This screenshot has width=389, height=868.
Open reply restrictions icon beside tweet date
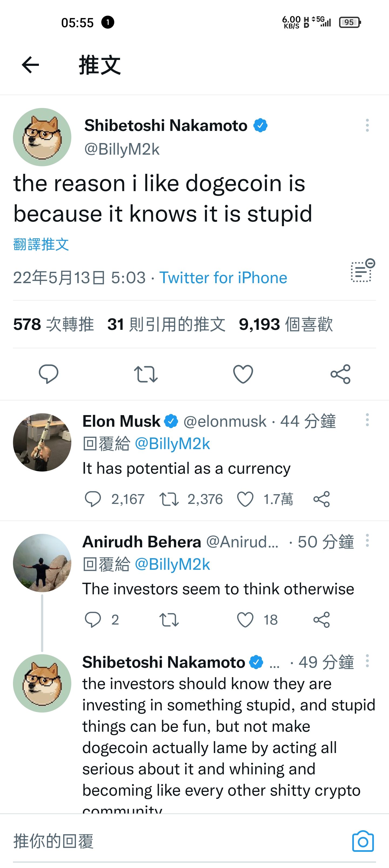coord(362,271)
